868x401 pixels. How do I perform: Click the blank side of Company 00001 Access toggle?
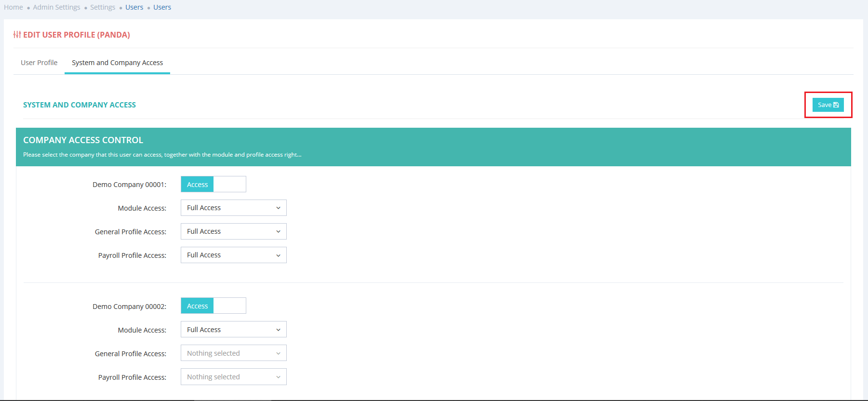(230, 184)
